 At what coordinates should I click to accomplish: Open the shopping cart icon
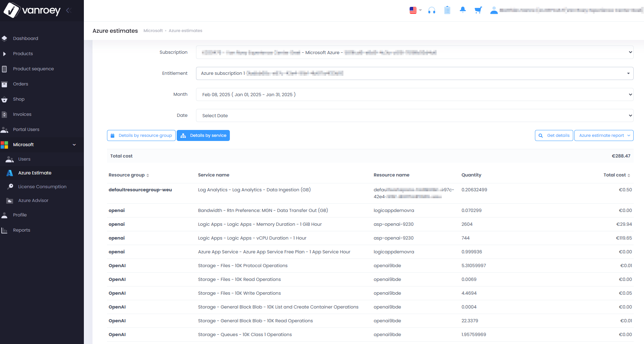pos(478,10)
